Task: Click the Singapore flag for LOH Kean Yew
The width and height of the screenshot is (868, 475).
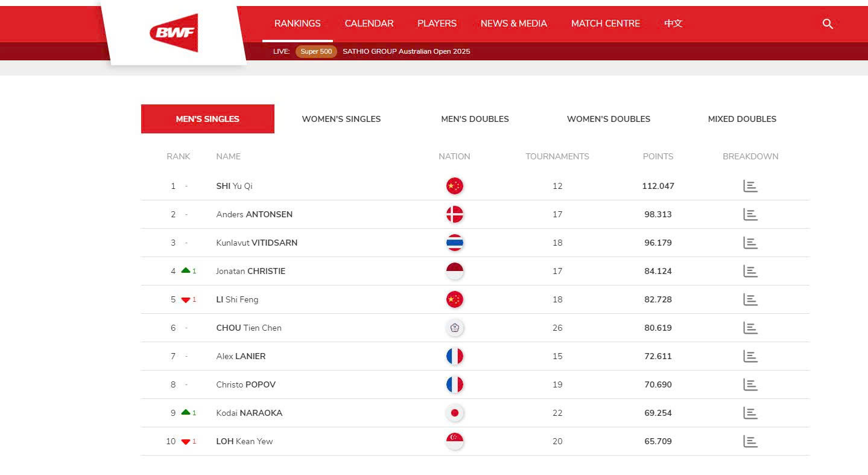Action: pyautogui.click(x=454, y=441)
